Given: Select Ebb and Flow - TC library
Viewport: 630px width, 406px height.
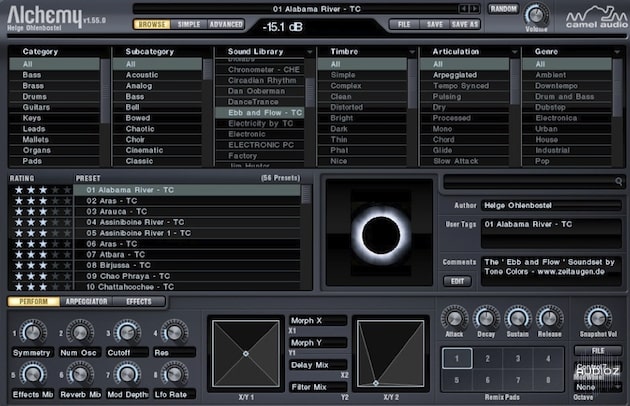Looking at the screenshot, I should (x=260, y=113).
